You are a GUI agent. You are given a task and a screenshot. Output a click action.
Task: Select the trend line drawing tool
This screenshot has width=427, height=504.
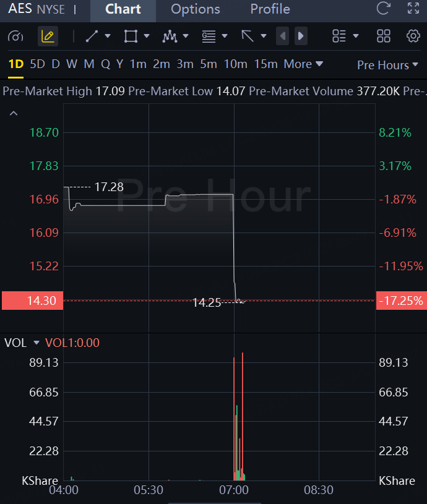pyautogui.click(x=92, y=36)
